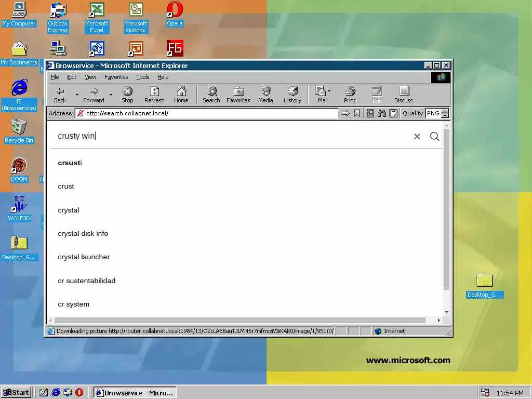The image size is (532, 399).
Task: Show the History pane from toolbar
Action: 292,95
